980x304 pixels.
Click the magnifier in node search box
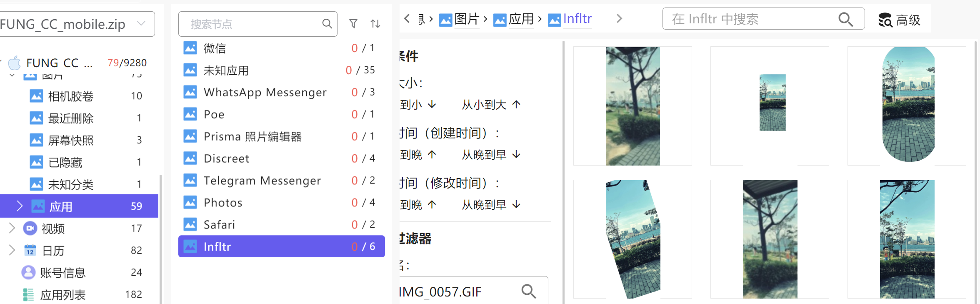(x=327, y=24)
